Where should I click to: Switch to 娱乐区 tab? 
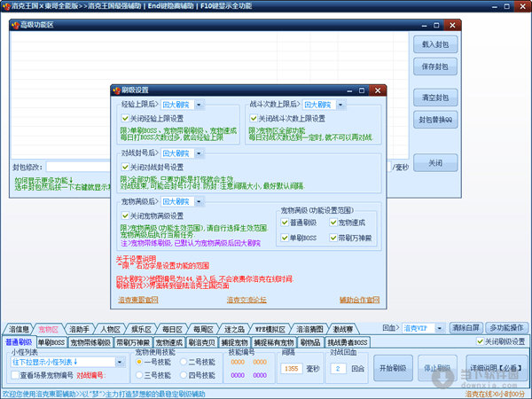141,329
